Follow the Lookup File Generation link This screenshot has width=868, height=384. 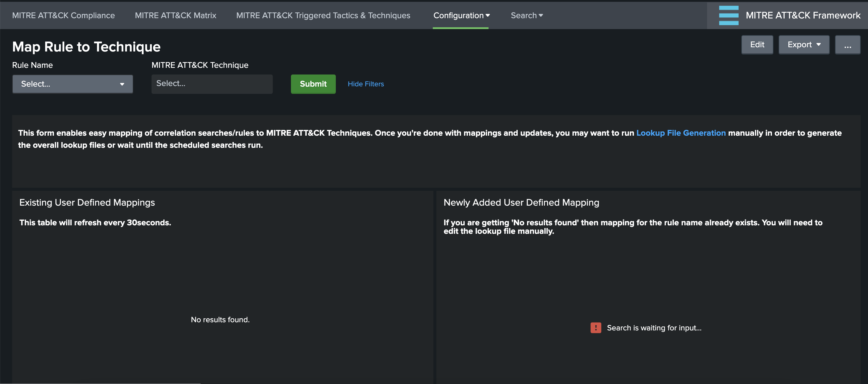pos(681,133)
